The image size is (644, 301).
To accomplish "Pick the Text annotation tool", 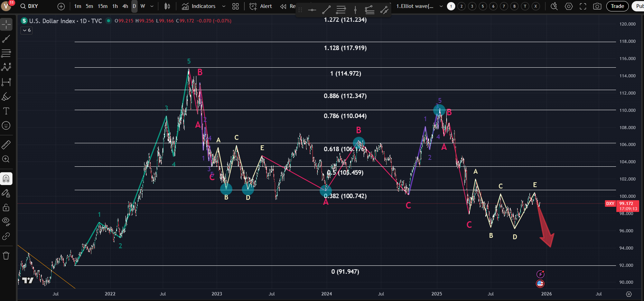I will [6, 111].
